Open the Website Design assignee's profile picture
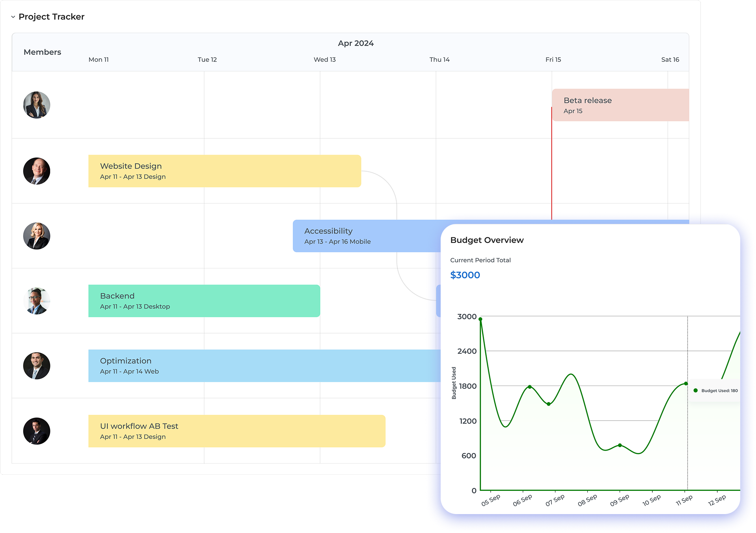756x533 pixels. point(37,171)
